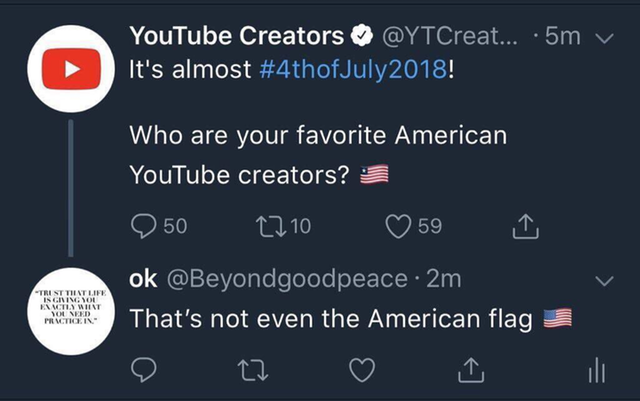The width and height of the screenshot is (640, 401).
Task: Open YouTube Creators profile picture
Action: pyautogui.click(x=71, y=69)
